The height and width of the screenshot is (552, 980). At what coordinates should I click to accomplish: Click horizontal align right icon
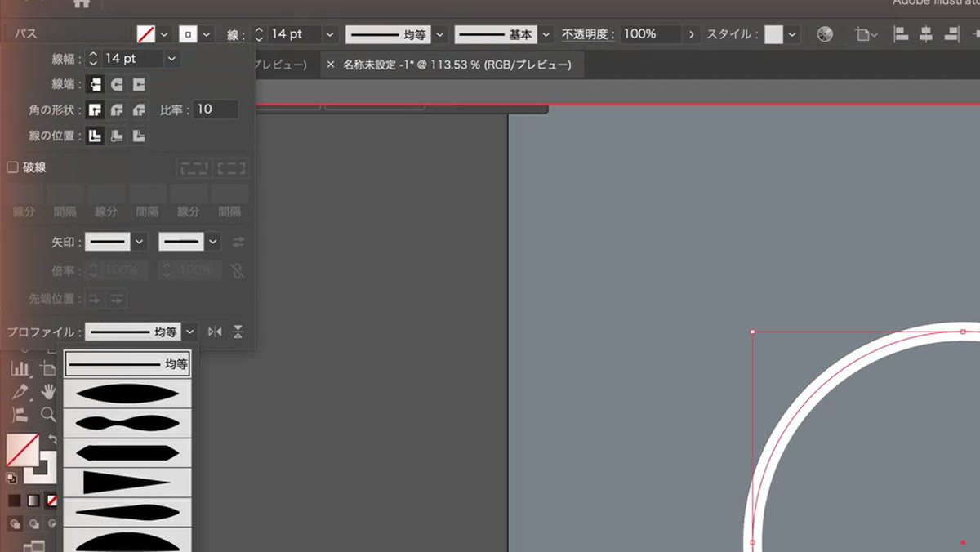pyautogui.click(x=951, y=34)
